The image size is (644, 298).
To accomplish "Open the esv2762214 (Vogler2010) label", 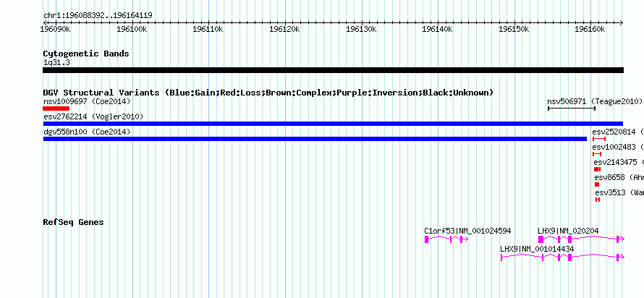I will 93,117.
